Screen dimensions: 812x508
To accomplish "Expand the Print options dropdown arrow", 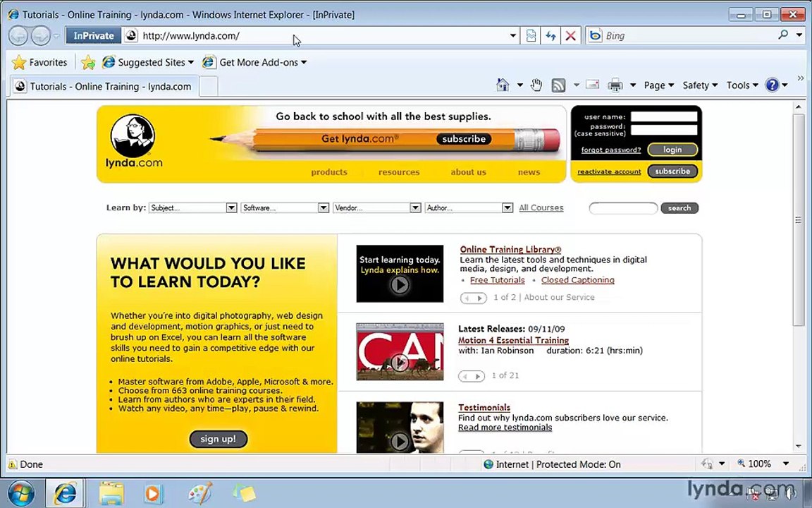I will pos(633,85).
